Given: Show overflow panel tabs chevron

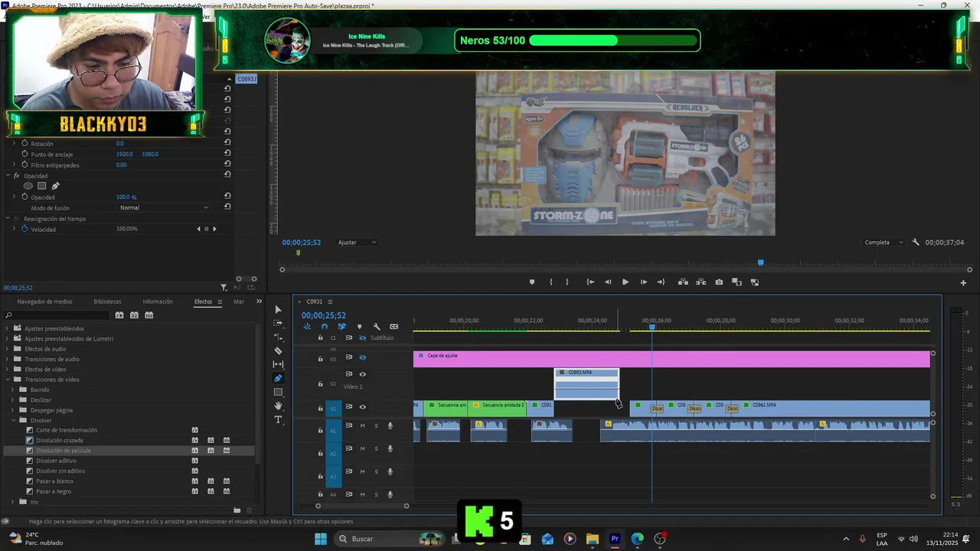Looking at the screenshot, I should tap(259, 302).
